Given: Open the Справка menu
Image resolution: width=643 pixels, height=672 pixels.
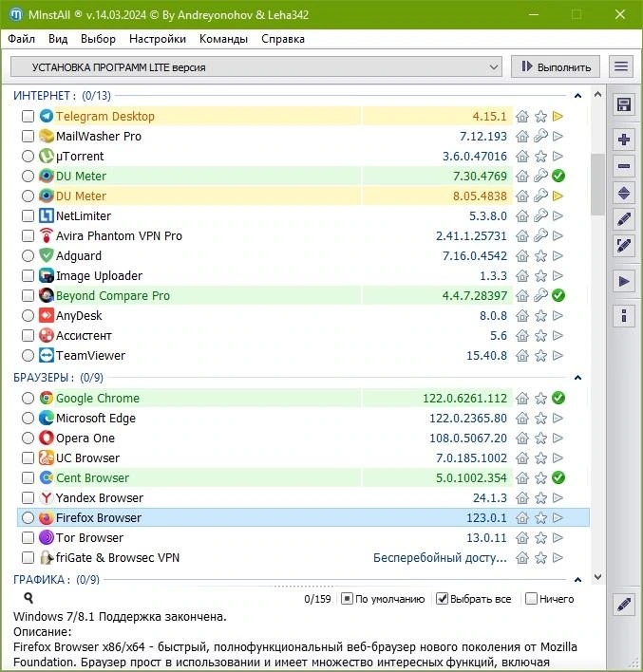Looking at the screenshot, I should [x=283, y=39].
